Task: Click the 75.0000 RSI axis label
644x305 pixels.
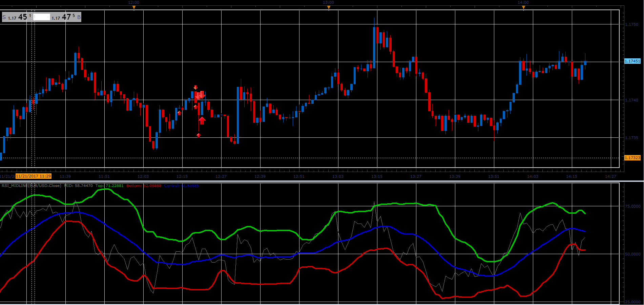Action: (x=632, y=206)
